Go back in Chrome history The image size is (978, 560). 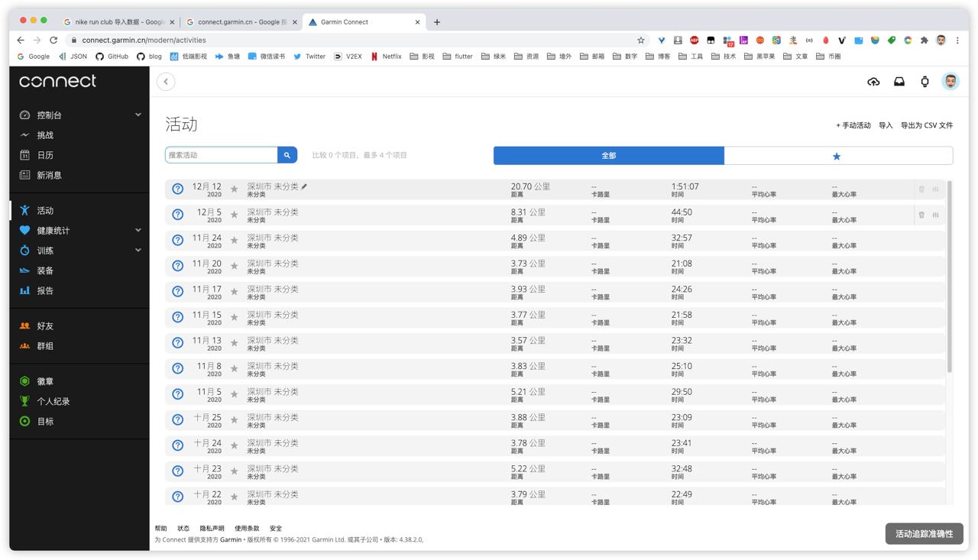click(x=21, y=40)
